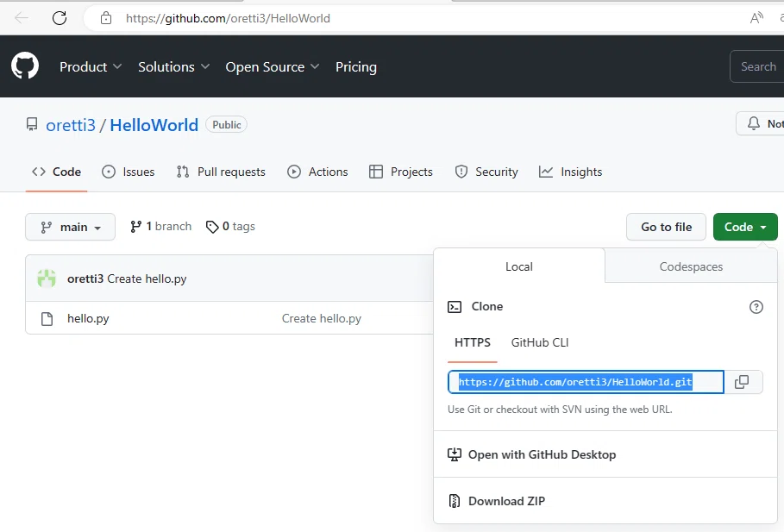
Task: Click the repository icon beside oretti3
Action: click(x=32, y=124)
